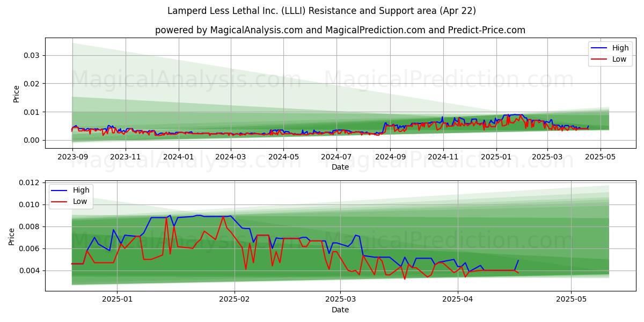Click the '2024-07' tick on top chart
Screen dimensions: 644x322
(x=336, y=156)
